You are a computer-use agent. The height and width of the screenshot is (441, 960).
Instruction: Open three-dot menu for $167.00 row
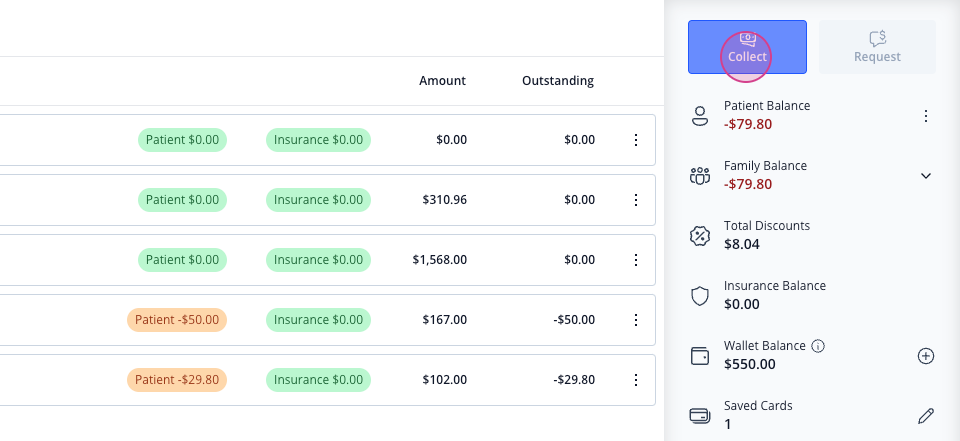click(x=636, y=320)
